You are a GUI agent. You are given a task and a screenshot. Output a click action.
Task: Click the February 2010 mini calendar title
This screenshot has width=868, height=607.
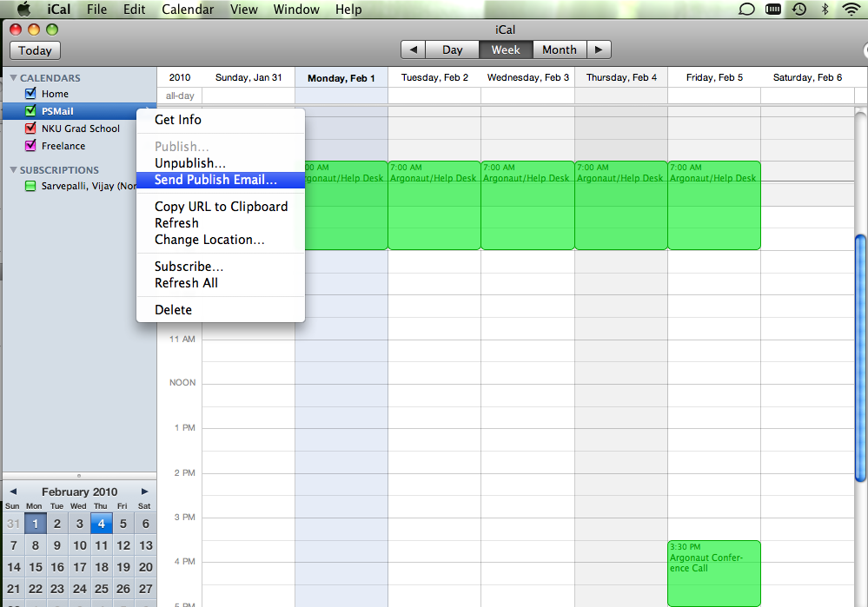point(79,492)
